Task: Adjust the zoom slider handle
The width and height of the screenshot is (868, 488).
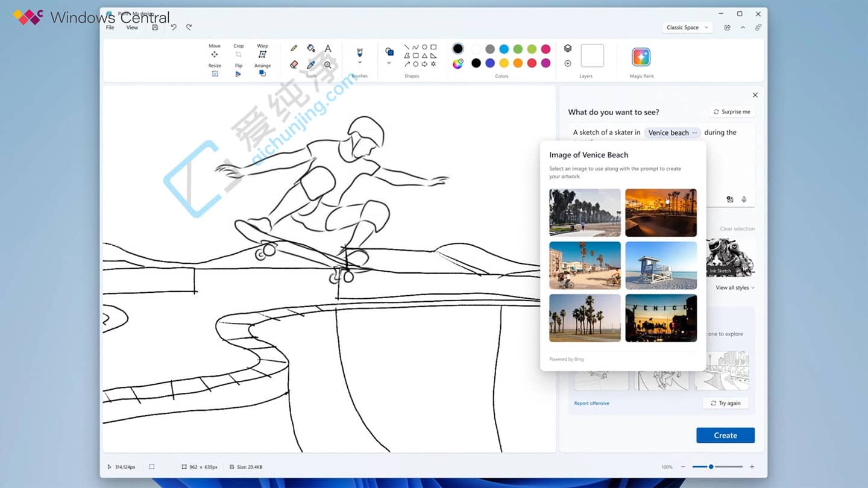Action: click(x=711, y=467)
